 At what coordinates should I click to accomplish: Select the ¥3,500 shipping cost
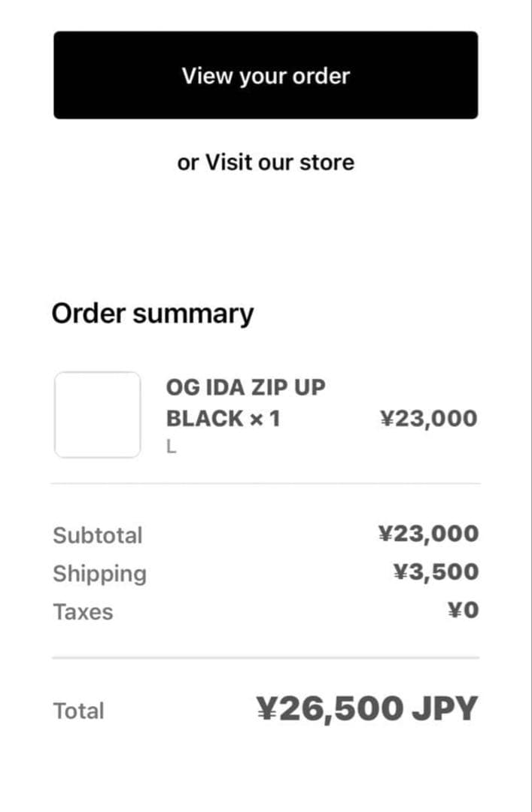(x=437, y=571)
